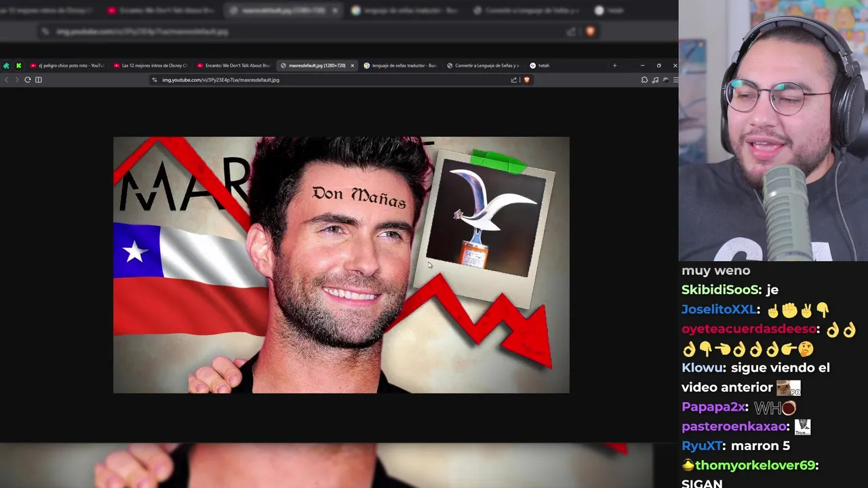Viewport: 868px width, 488px height.
Task: Click the 'marron 5' chat message text
Action: click(x=760, y=446)
